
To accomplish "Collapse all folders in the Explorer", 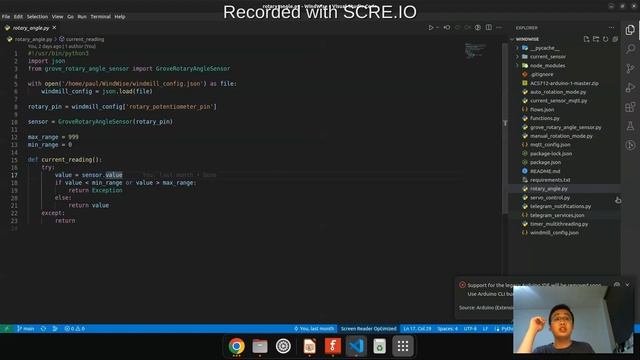I will (615, 39).
